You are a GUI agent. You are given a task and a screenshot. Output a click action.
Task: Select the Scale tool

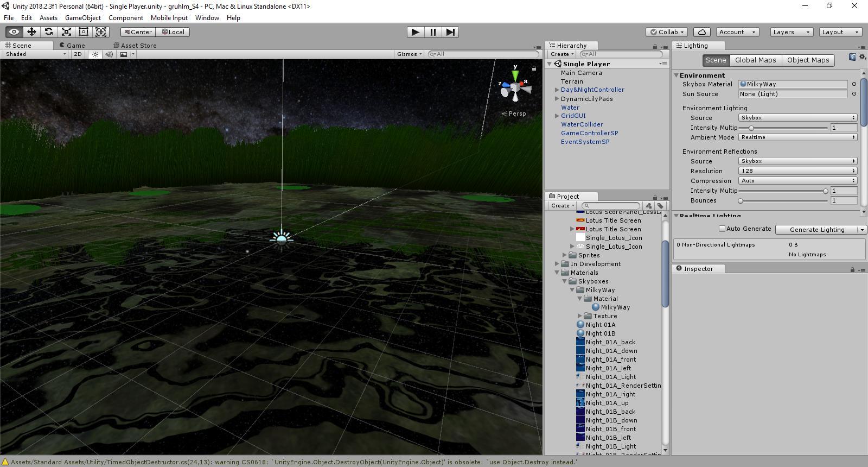pos(66,32)
